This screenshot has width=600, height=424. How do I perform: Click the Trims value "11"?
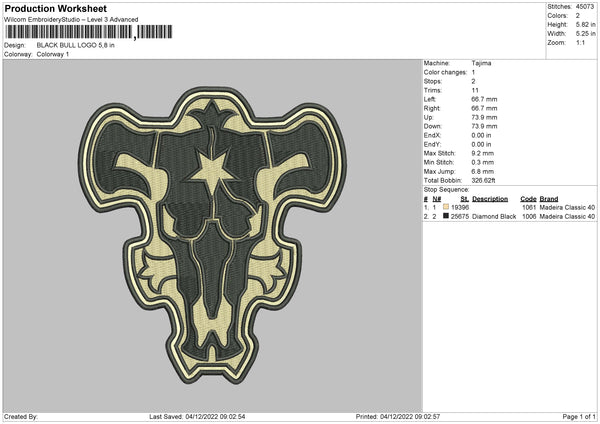click(475, 90)
